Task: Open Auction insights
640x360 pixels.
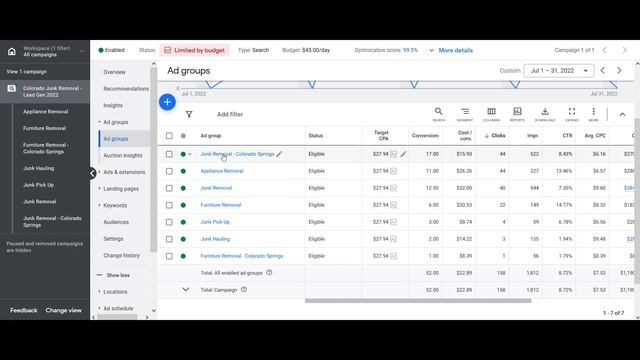Action: (x=123, y=156)
